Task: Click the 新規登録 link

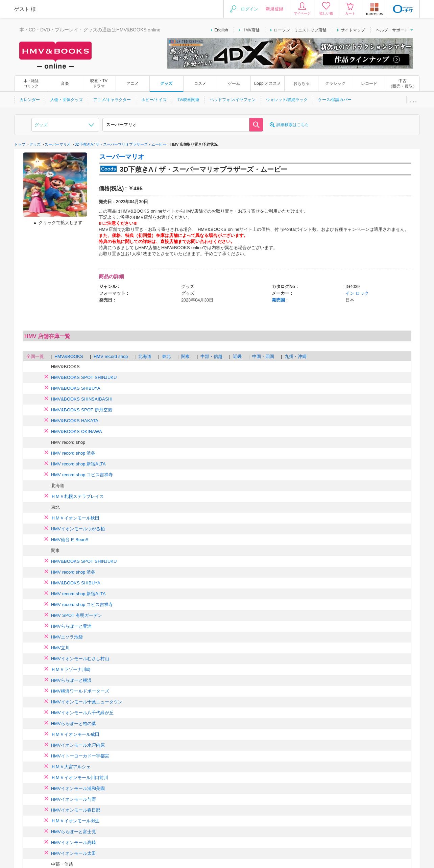Action: pyautogui.click(x=274, y=9)
